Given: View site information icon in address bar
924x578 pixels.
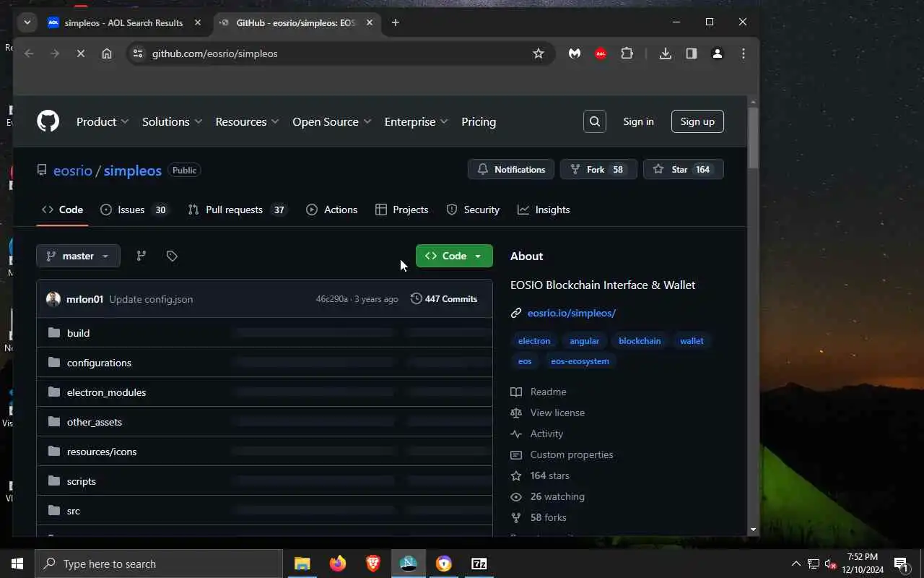Looking at the screenshot, I should point(139,53).
